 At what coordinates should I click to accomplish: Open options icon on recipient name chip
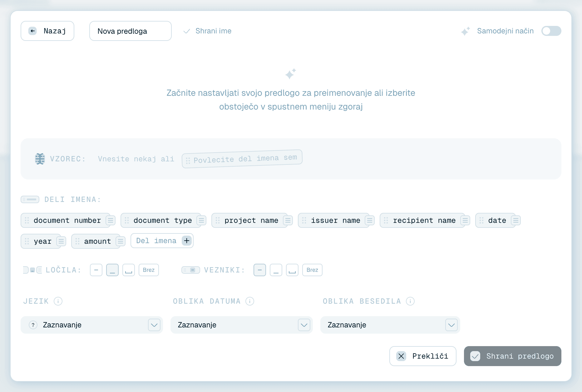click(x=465, y=220)
